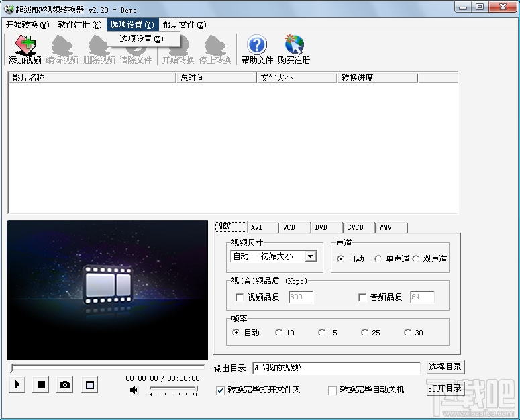Uncheck 转换完毕打开文件夹 checkbox

pyautogui.click(x=220, y=390)
